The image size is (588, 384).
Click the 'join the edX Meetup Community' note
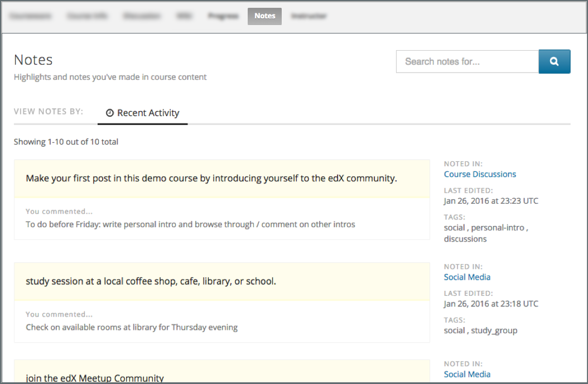pyautogui.click(x=95, y=378)
